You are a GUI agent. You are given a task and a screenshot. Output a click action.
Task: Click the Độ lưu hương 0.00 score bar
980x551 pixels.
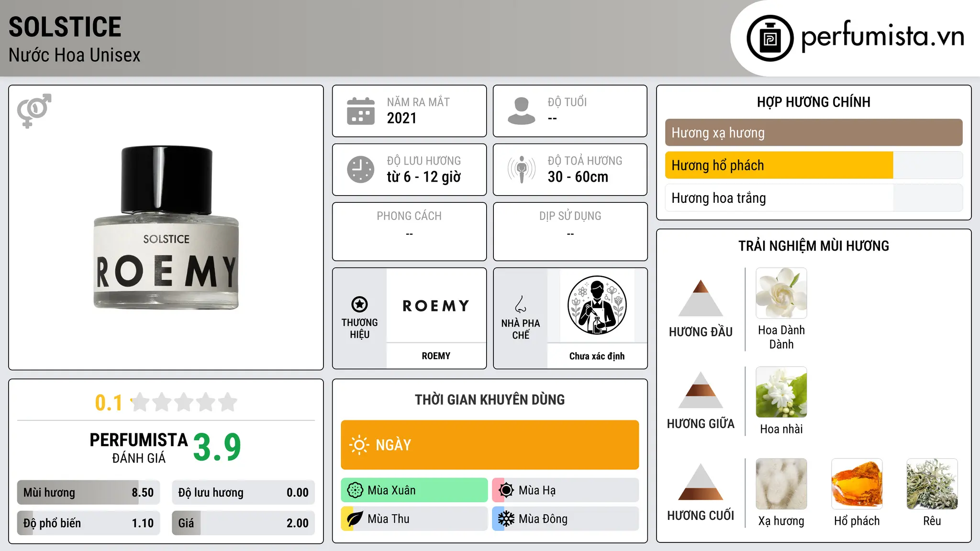coord(243,492)
